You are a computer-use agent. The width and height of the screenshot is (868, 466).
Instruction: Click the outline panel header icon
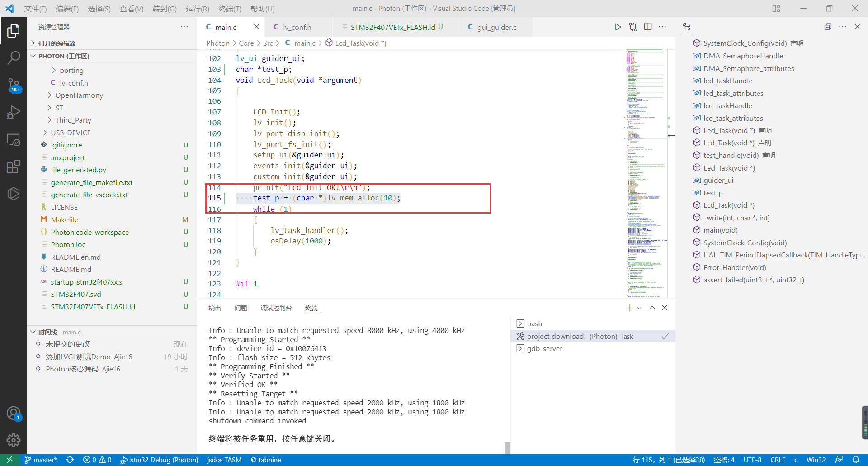pos(687,27)
